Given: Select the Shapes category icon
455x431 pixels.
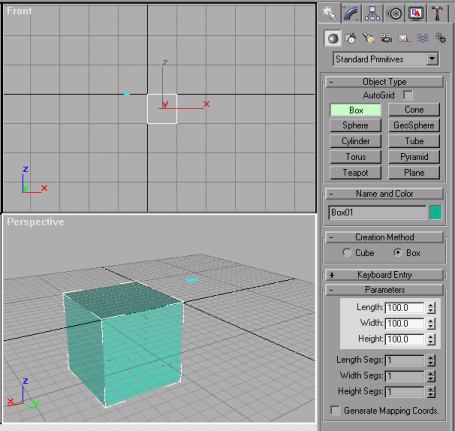Looking at the screenshot, I should coord(351,39).
